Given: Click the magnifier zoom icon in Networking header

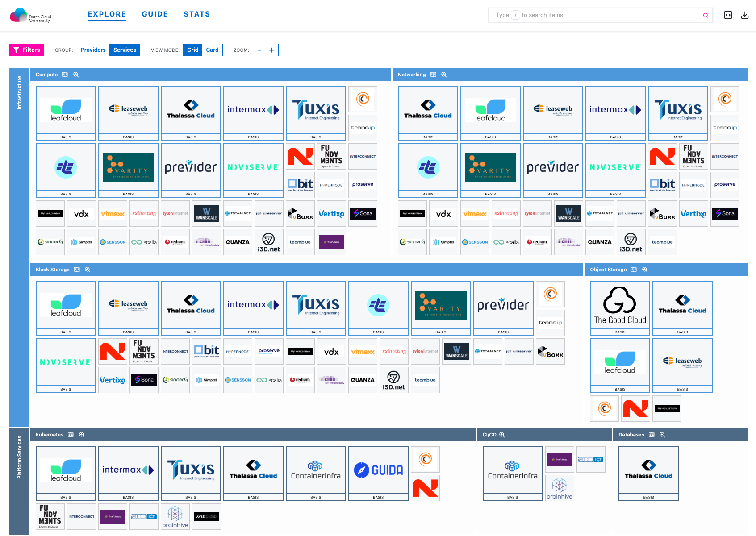Looking at the screenshot, I should (x=443, y=75).
